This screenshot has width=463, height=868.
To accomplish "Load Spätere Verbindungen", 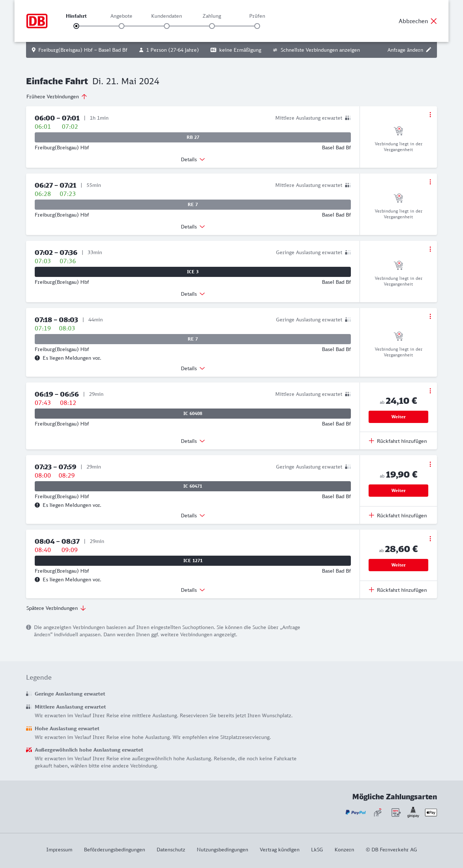I will tap(56, 608).
